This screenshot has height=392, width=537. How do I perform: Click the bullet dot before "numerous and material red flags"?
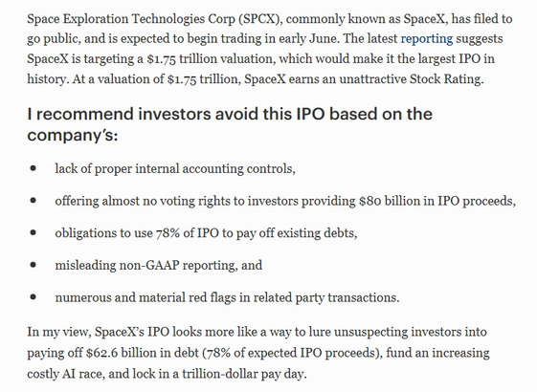[x=34, y=296]
